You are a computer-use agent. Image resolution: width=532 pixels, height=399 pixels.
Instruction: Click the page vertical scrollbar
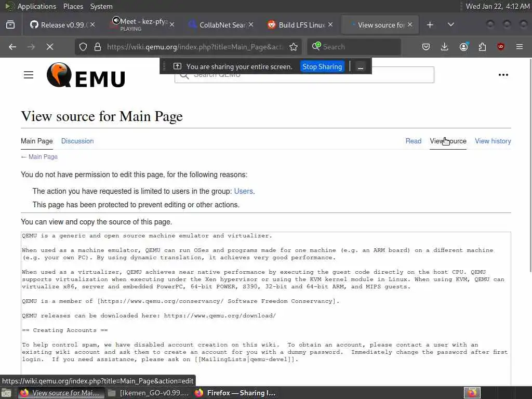[530, 165]
